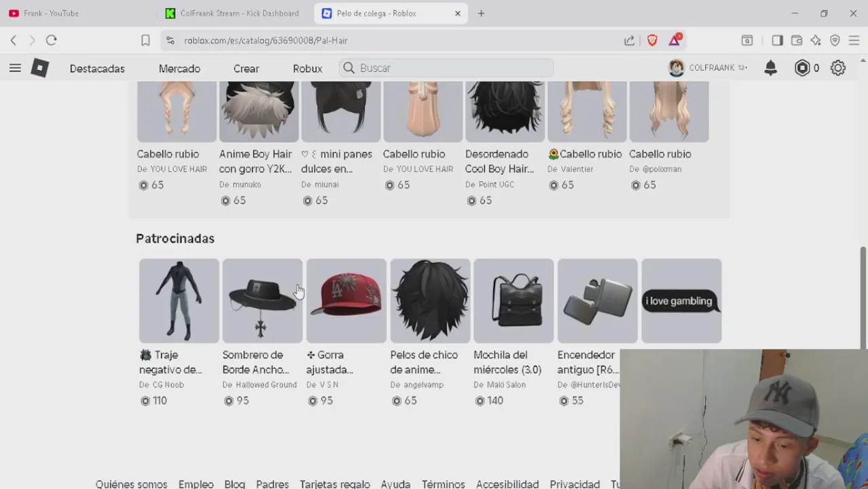The height and width of the screenshot is (489, 868).
Task: Open creator Maki Salon link
Action: pyautogui.click(x=505, y=384)
